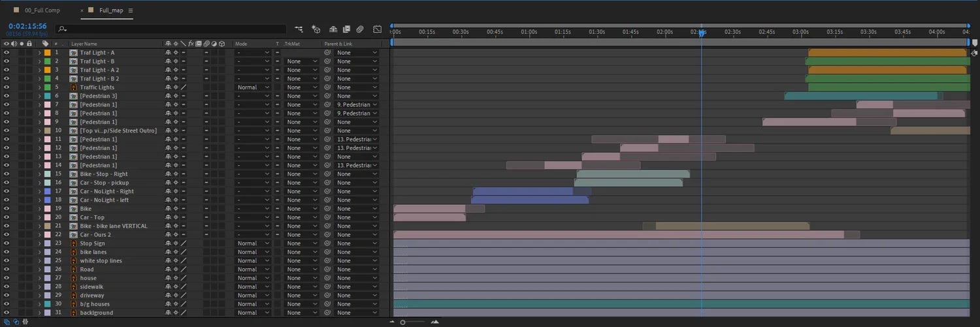Image resolution: width=980 pixels, height=327 pixels.
Task: Click the zoom-out mountains icon below timeline
Action: pos(392,322)
